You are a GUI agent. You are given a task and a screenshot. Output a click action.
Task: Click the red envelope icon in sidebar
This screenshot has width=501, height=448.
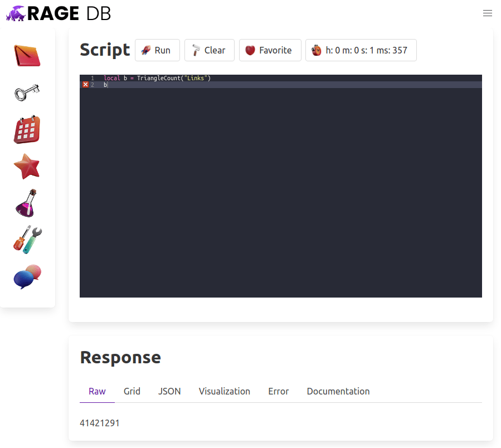27,56
